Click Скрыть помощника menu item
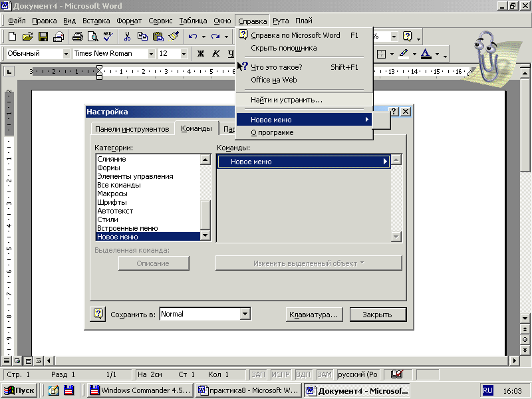This screenshot has width=532, height=399. pyautogui.click(x=304, y=48)
